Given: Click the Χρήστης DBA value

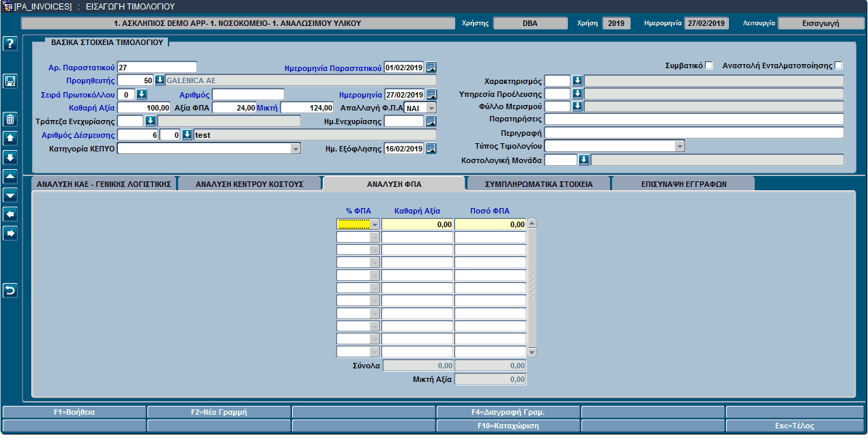Looking at the screenshot, I should (x=530, y=23).
